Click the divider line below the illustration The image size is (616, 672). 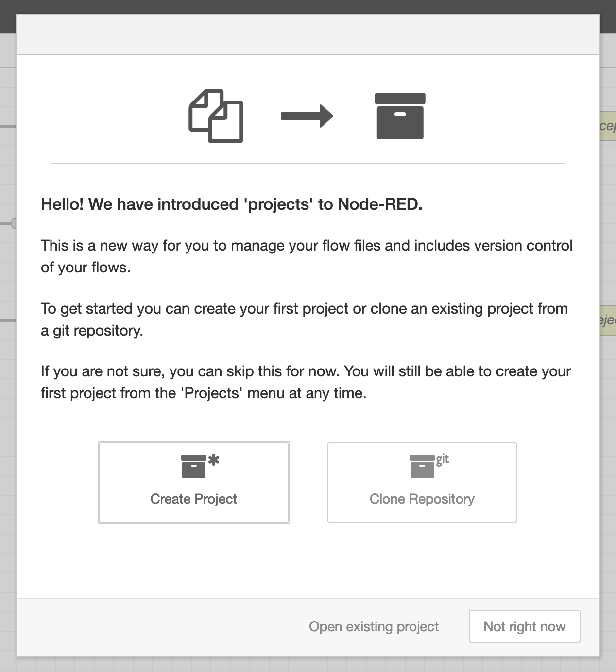[308, 163]
